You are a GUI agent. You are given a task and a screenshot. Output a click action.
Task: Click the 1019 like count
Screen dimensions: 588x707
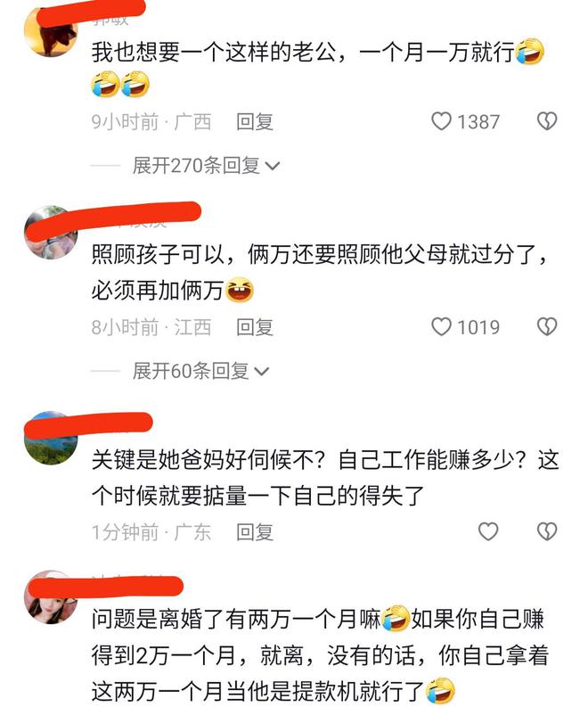(478, 327)
